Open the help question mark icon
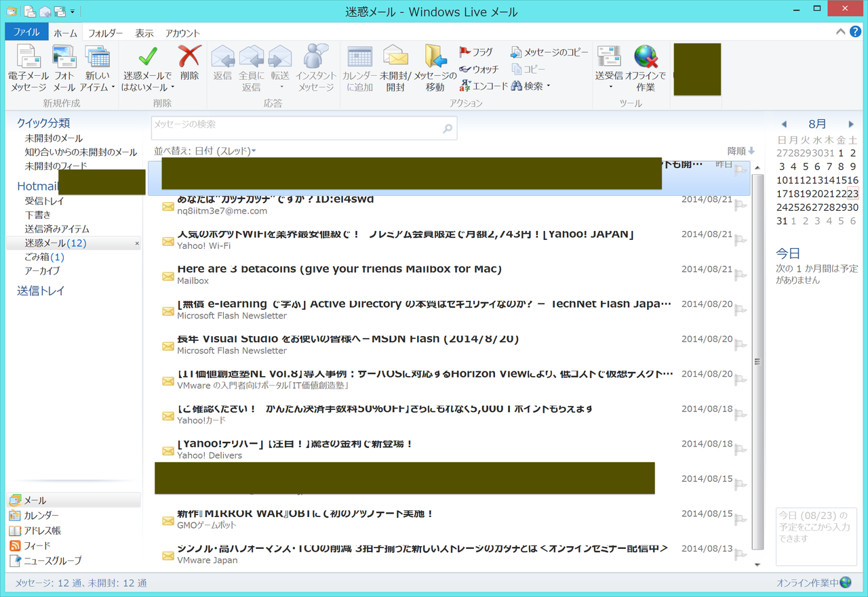The width and height of the screenshot is (868, 597). pos(856,32)
